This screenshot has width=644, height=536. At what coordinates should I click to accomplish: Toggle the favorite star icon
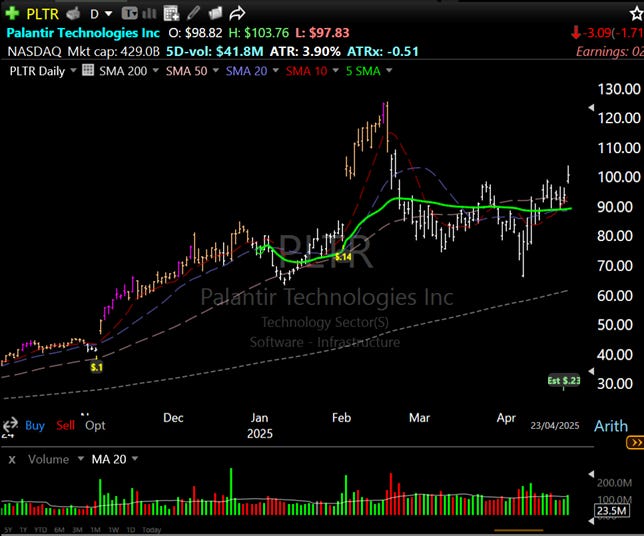pyautogui.click(x=637, y=14)
